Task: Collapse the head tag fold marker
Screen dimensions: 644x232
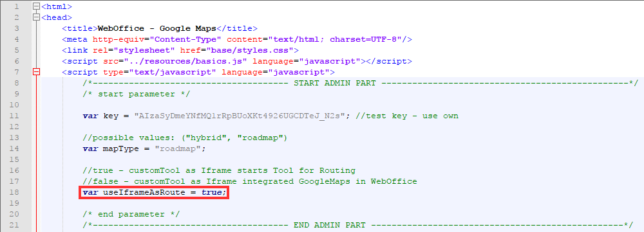Action: (36, 17)
